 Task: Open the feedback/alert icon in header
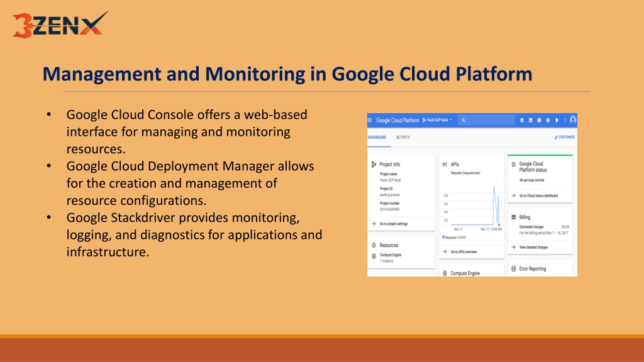tap(539, 120)
